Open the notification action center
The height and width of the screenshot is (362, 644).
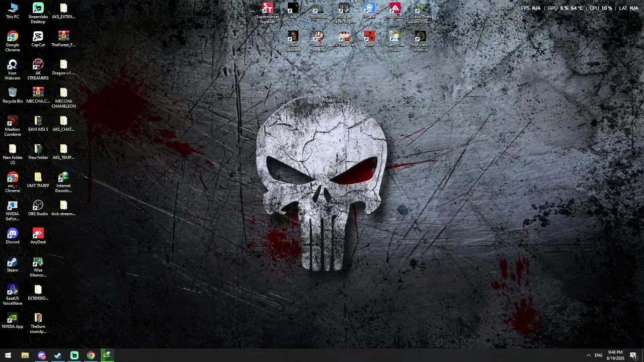[x=633, y=355]
